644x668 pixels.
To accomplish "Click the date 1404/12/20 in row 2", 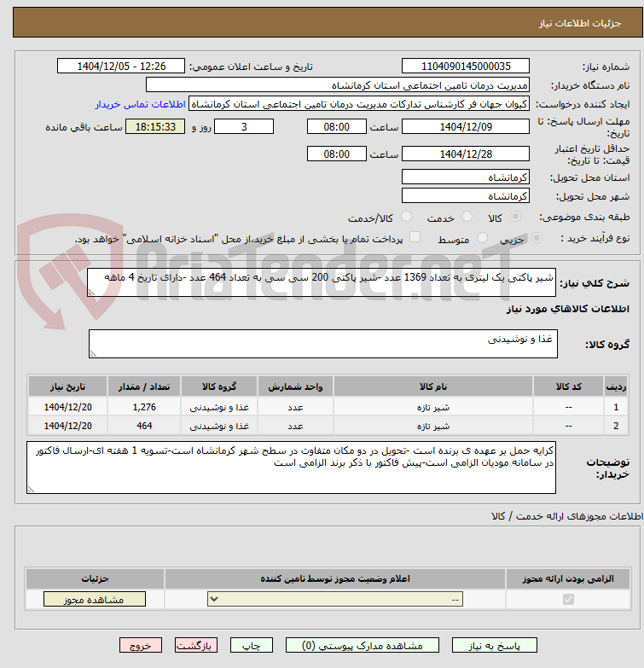I will pyautogui.click(x=67, y=426).
